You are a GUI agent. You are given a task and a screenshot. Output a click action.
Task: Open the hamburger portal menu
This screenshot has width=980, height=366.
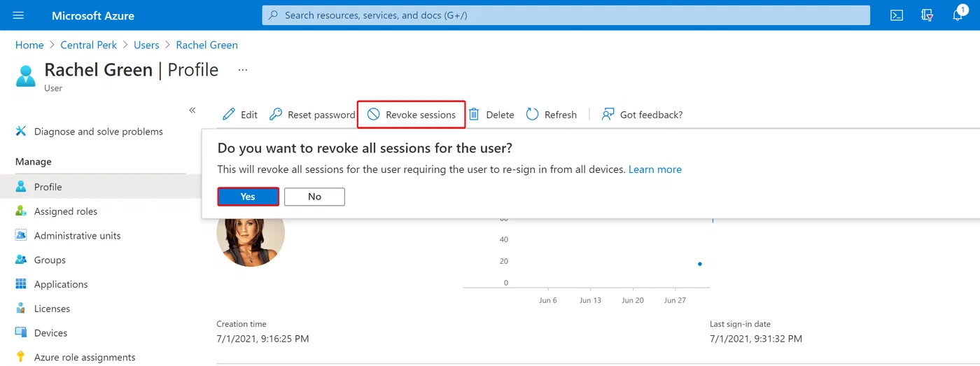click(18, 15)
